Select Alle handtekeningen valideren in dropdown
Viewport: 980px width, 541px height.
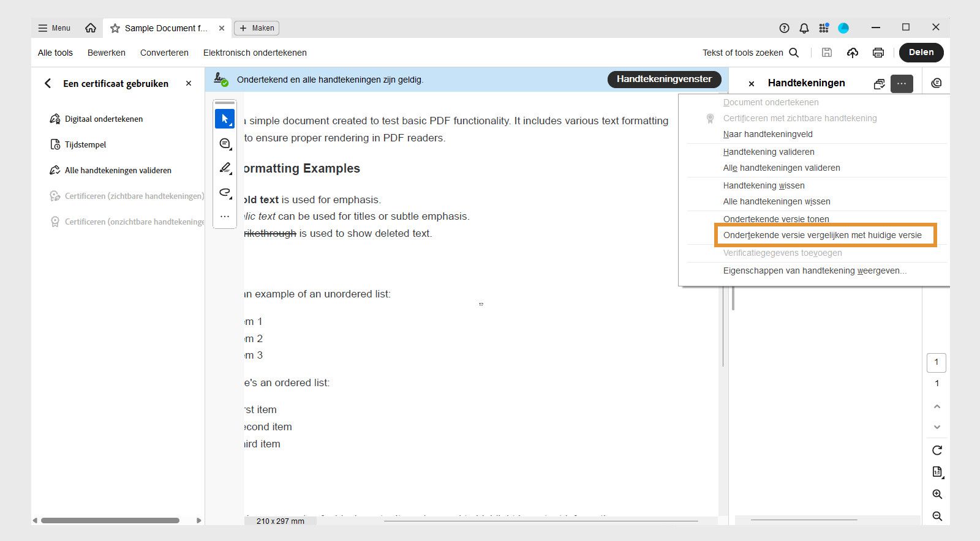(782, 168)
